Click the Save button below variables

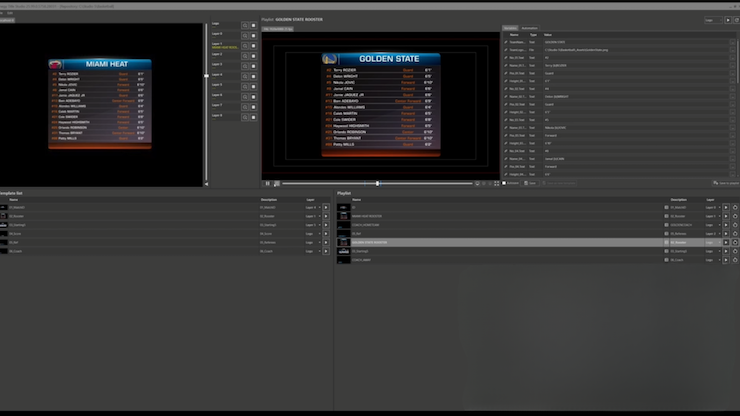531,183
